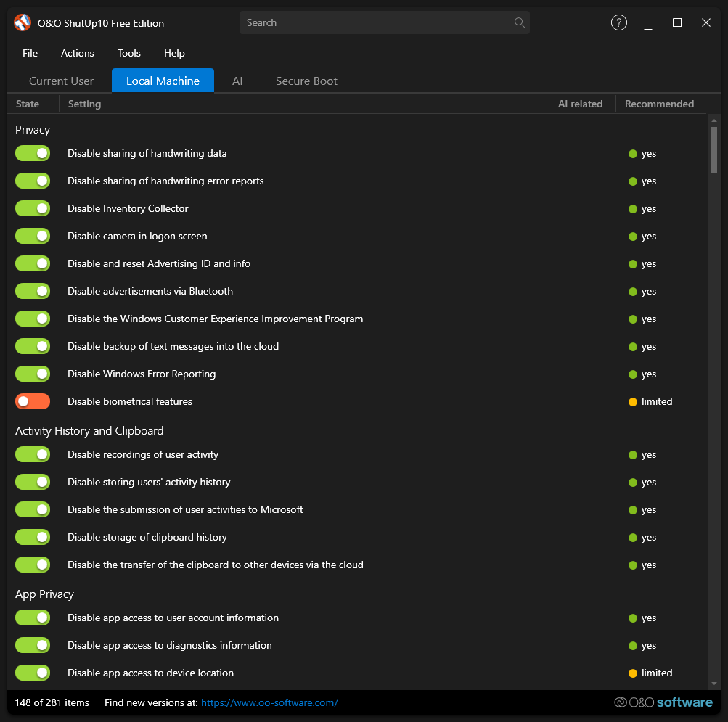The width and height of the screenshot is (728, 722).
Task: Toggle Disable submission of user activities to Microsoft
Action: (x=33, y=509)
